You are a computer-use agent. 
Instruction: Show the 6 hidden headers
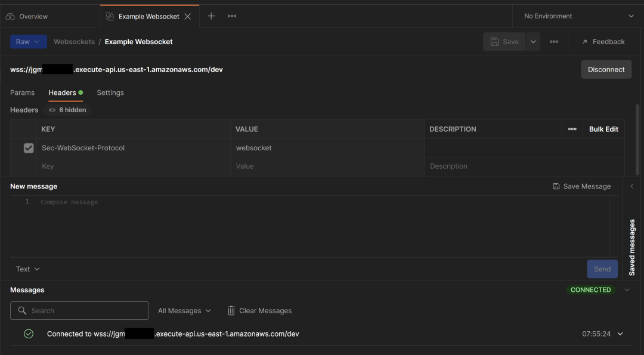click(x=67, y=110)
